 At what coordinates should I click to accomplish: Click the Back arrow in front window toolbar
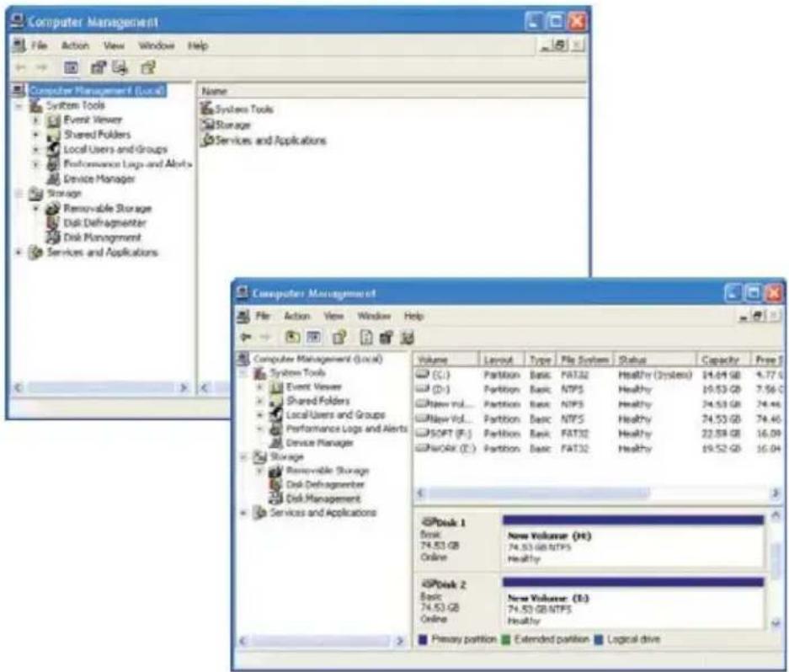point(246,337)
